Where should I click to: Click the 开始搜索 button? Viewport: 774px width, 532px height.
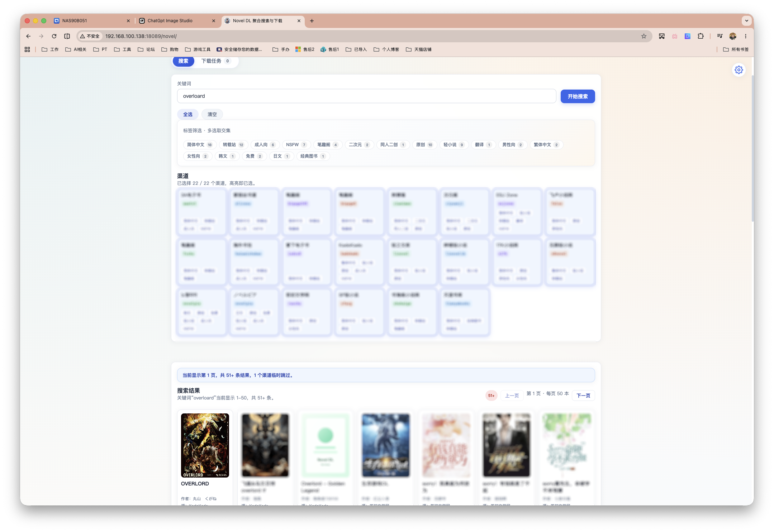(578, 96)
